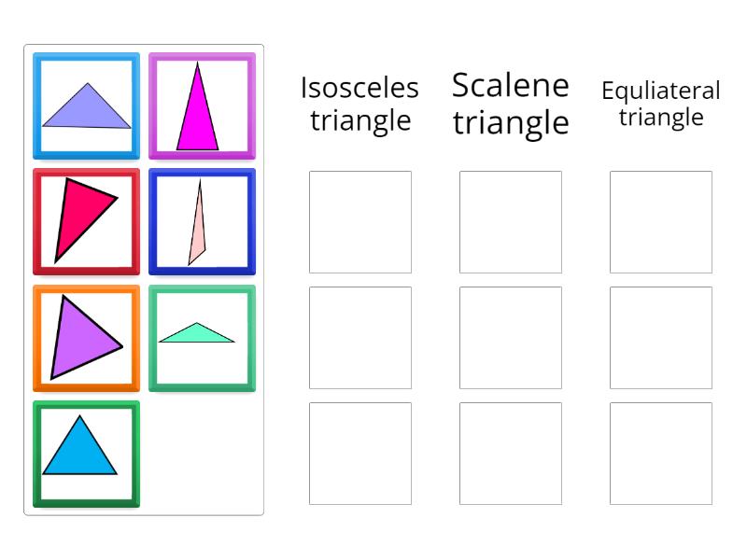Select the bottom box under Equliateral triangle
The image size is (747, 560).
point(661,454)
